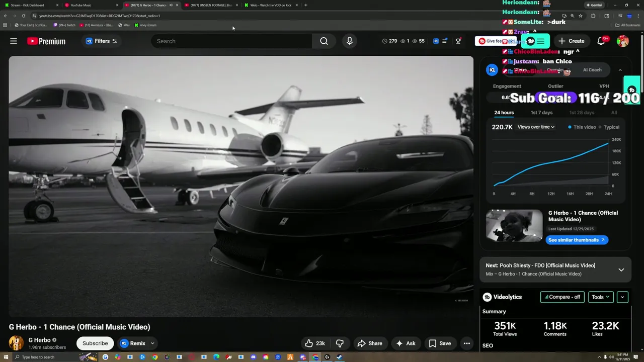Select the 1st 28 days tab
The image size is (644, 362).
tap(582, 113)
